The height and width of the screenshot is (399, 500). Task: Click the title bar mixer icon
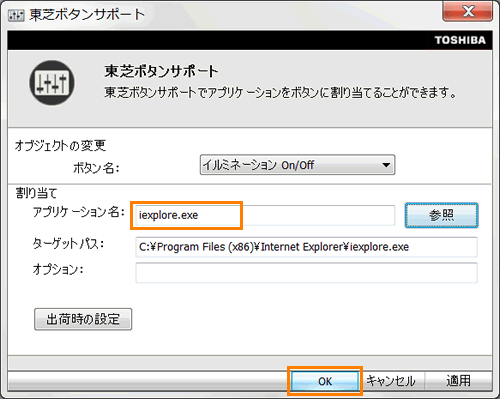(x=16, y=15)
